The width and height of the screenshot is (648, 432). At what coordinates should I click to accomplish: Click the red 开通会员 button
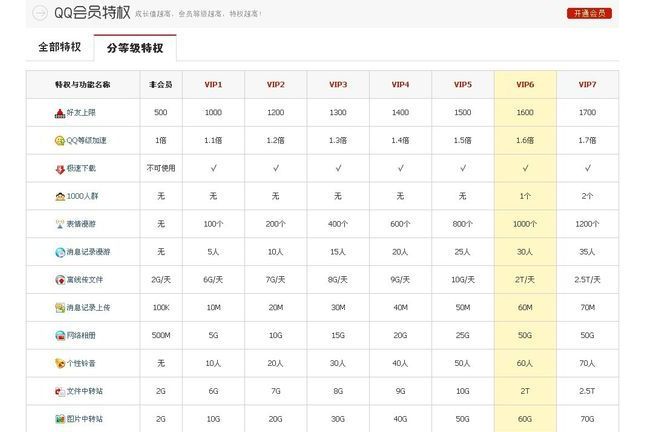tap(589, 13)
